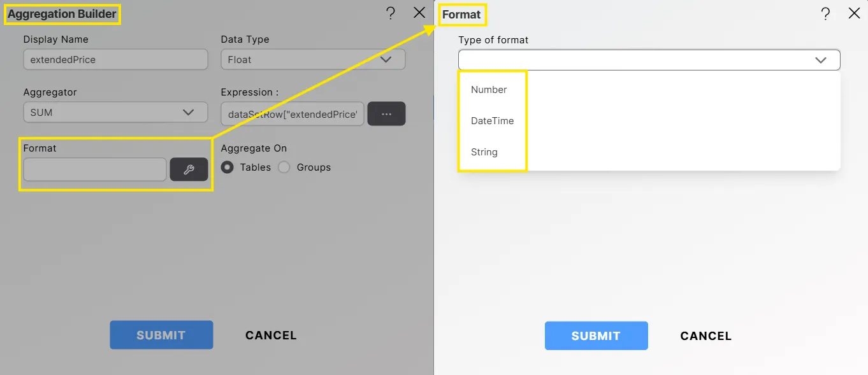Close the Aggregation Builder dialog
Viewport: 868px width, 375px height.
[419, 13]
